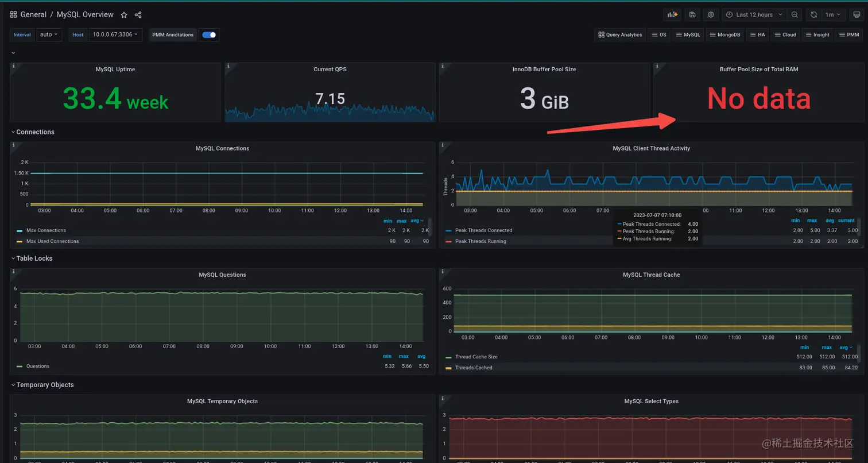This screenshot has width=868, height=463.
Task: Open info icon on Buffer Pool Size of Total RAM panel
Action: [657, 65]
